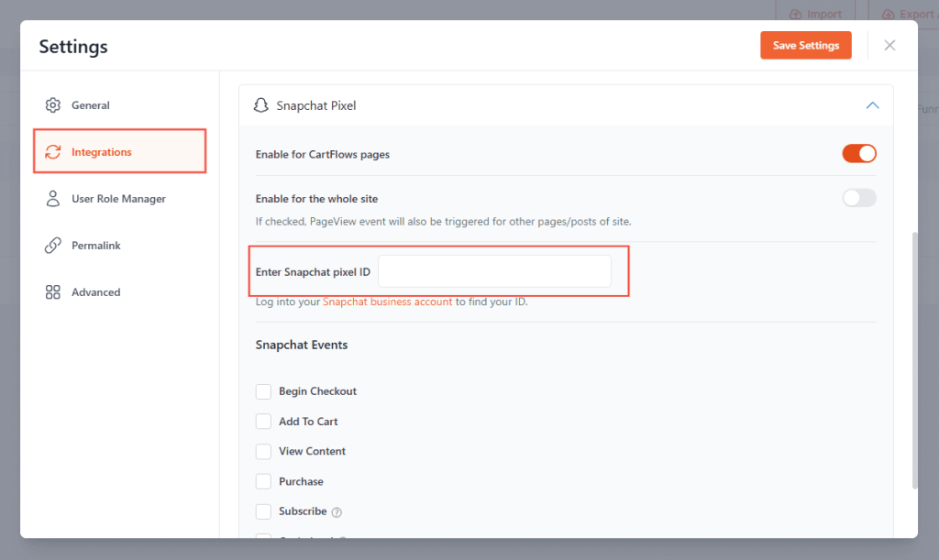Open the Snapchat business account link
Viewport: 939px width, 560px height.
click(387, 302)
